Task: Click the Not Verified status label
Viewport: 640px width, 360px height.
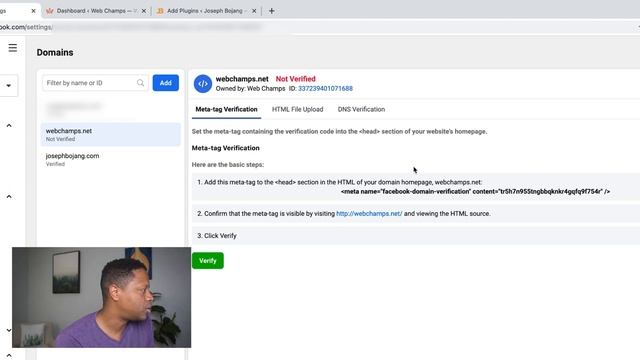Action: tap(296, 79)
